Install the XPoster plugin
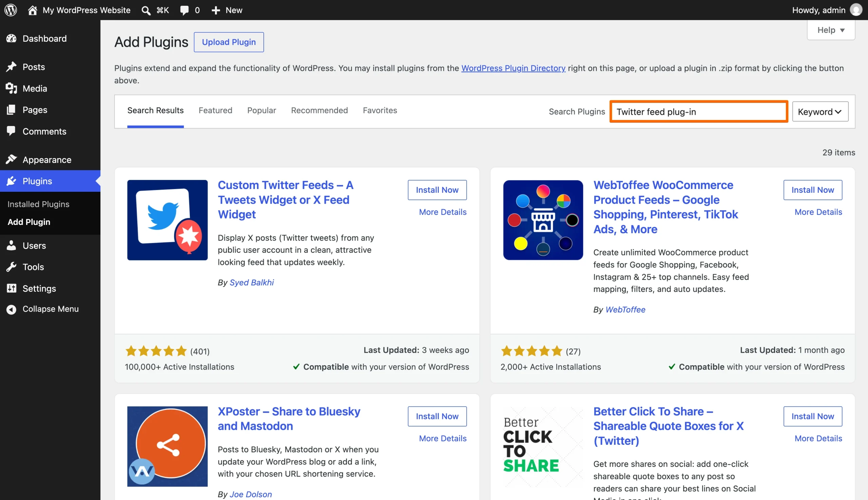Screen dimensions: 868x500 (437, 416)
